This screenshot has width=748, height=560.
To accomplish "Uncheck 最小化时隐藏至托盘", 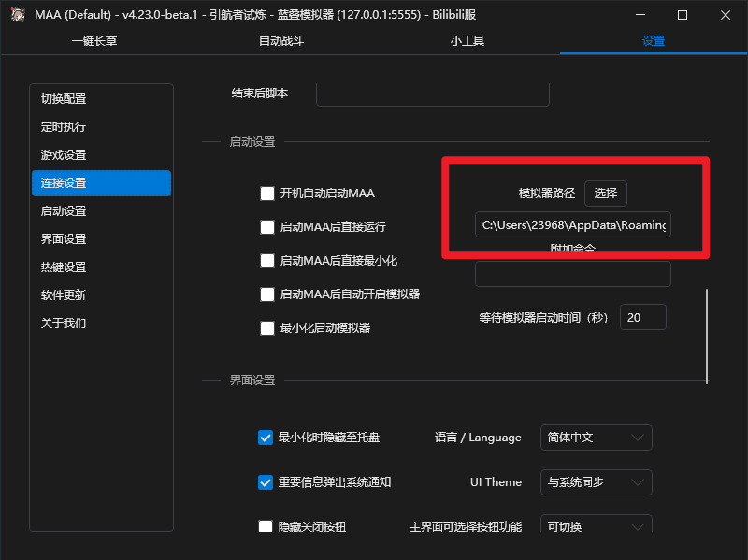I will pos(265,438).
